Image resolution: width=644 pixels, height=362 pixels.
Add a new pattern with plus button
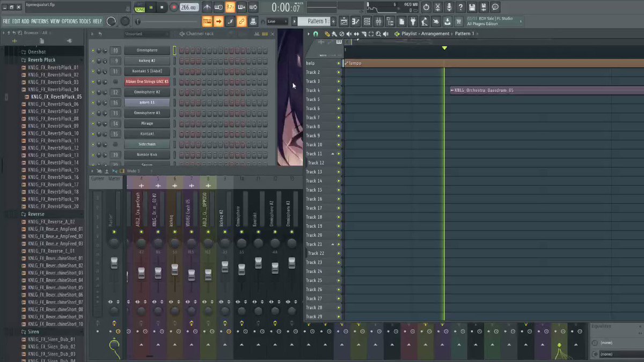click(334, 21)
